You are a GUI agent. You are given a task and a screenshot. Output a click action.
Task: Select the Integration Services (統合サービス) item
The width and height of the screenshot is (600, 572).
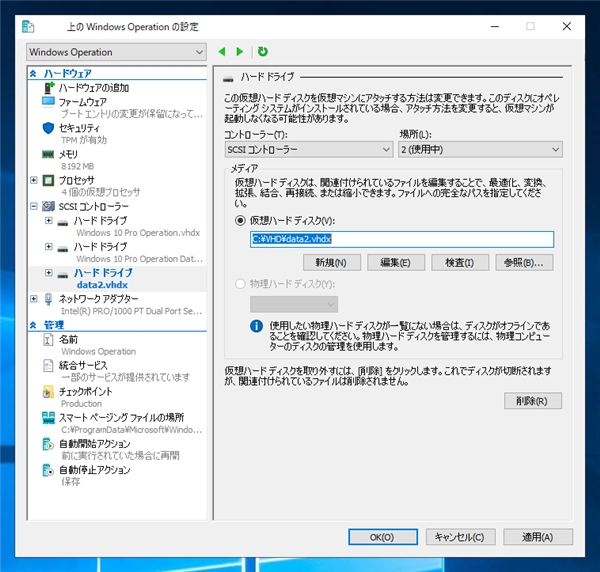[117, 371]
